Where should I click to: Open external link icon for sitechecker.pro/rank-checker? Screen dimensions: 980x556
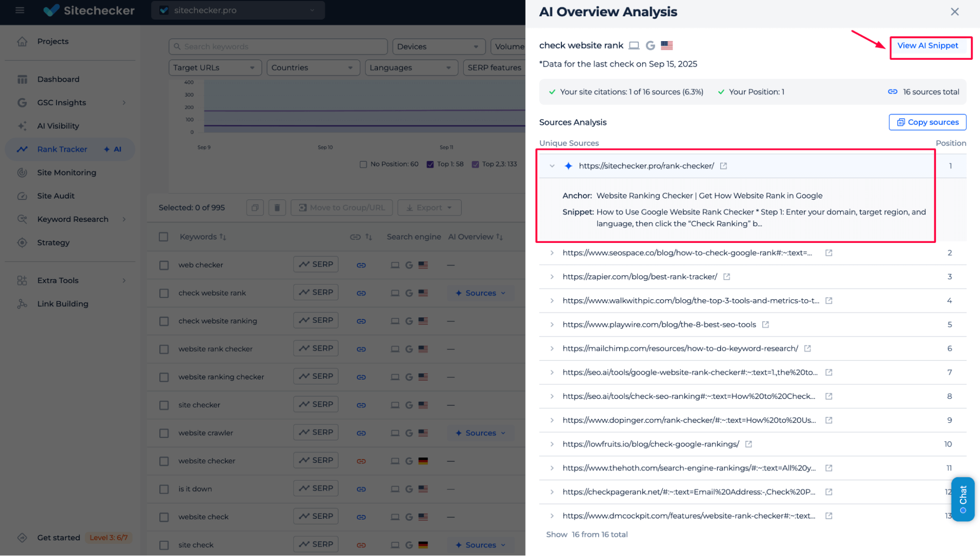pos(723,166)
